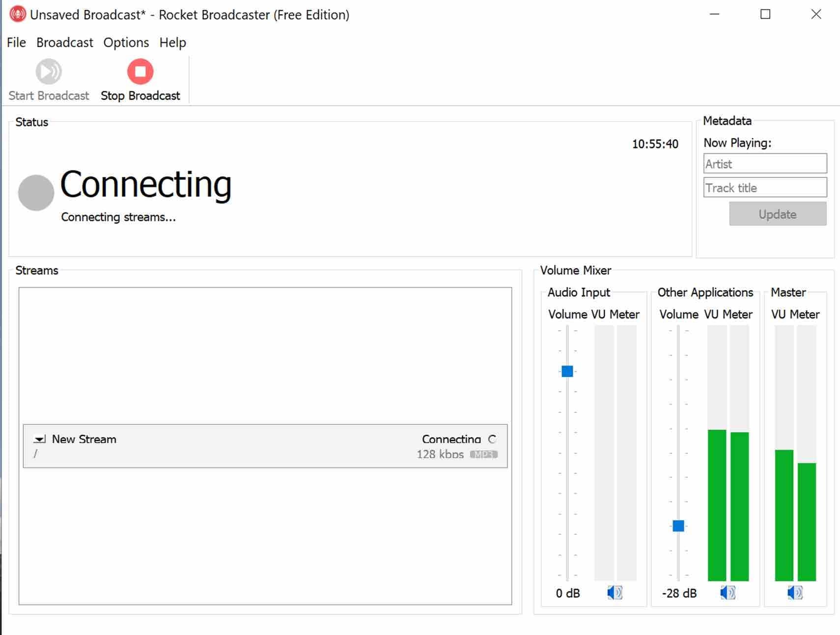
Task: Open the Help menu
Action: tap(172, 42)
